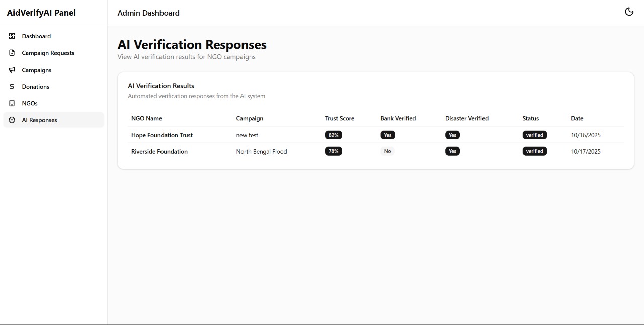Screen dimensions: 644x325
Task: Click the Campaigns megaphone icon
Action: [12, 70]
